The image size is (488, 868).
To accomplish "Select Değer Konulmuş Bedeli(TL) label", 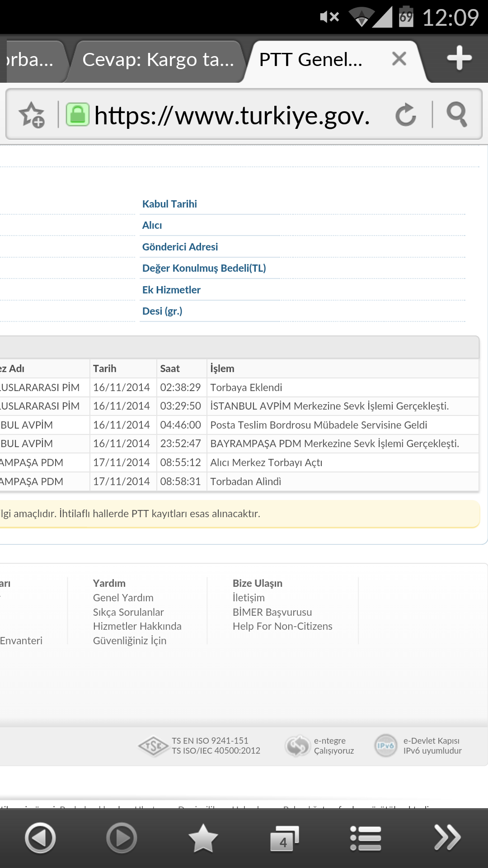I will pyautogui.click(x=204, y=268).
